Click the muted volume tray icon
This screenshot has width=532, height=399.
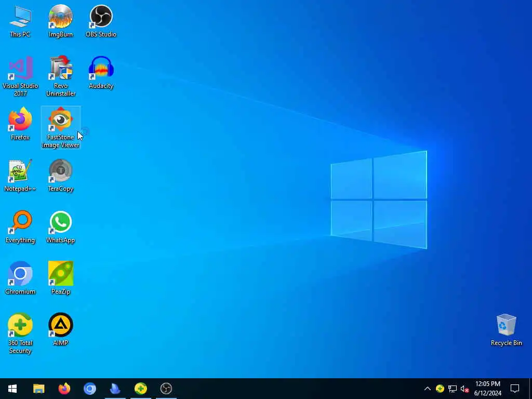coord(464,389)
